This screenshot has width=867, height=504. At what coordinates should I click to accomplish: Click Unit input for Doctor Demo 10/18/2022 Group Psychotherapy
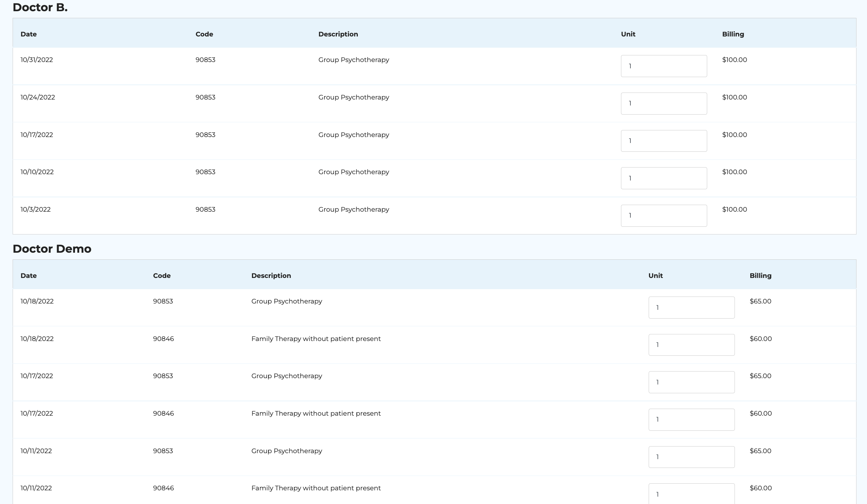691,307
